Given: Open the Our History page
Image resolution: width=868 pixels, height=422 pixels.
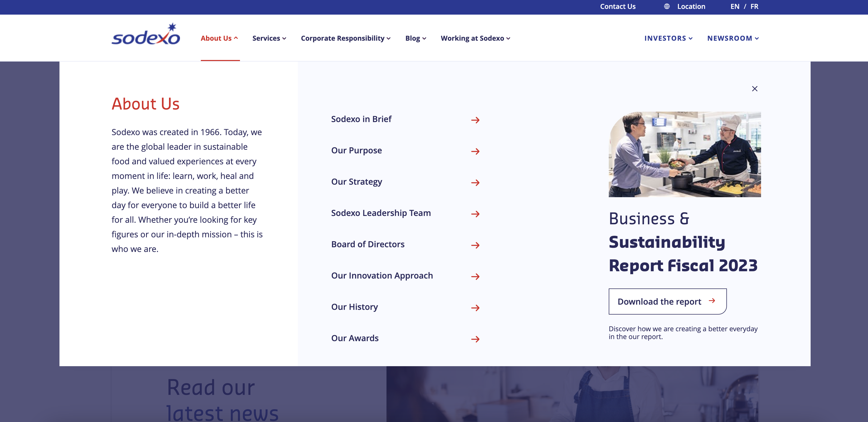Looking at the screenshot, I should click(354, 307).
